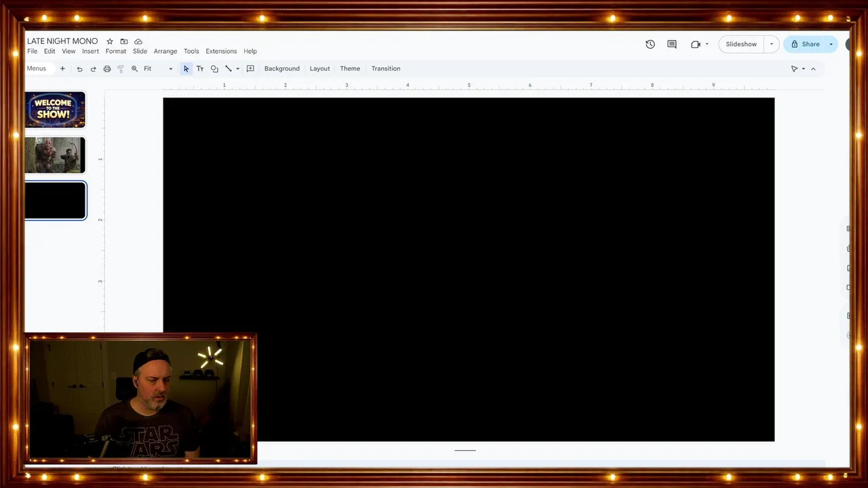The image size is (868, 488).
Task: Open the View menu
Action: point(68,52)
